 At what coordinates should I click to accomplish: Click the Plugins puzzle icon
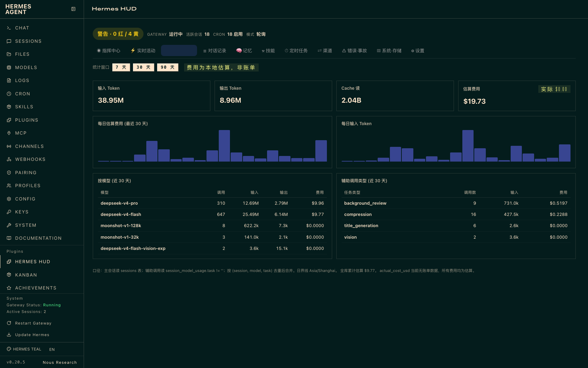(9, 120)
